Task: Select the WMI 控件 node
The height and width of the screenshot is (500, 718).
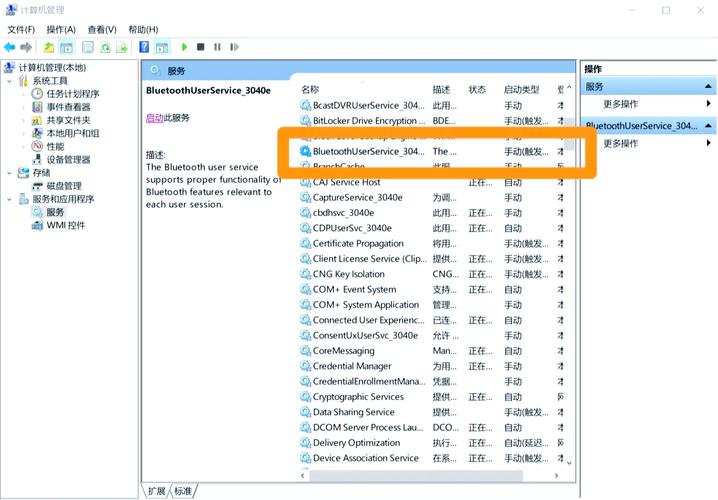Action: [65, 225]
